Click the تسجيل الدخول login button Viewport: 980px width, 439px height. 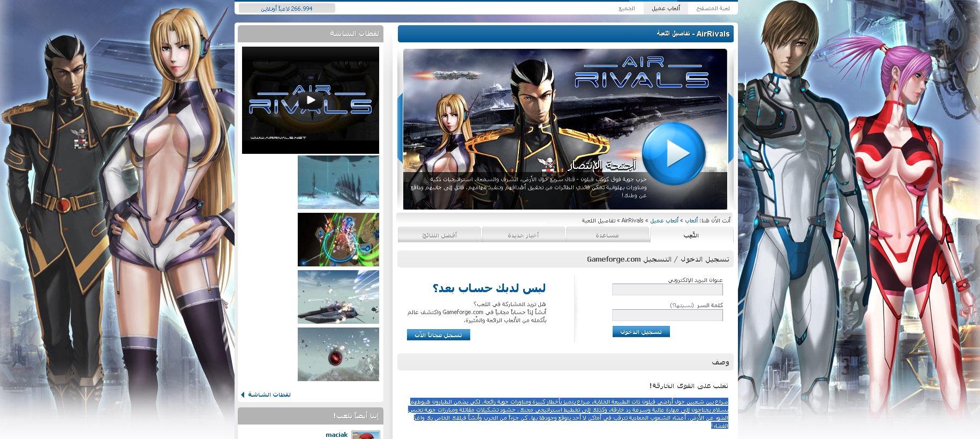click(641, 332)
